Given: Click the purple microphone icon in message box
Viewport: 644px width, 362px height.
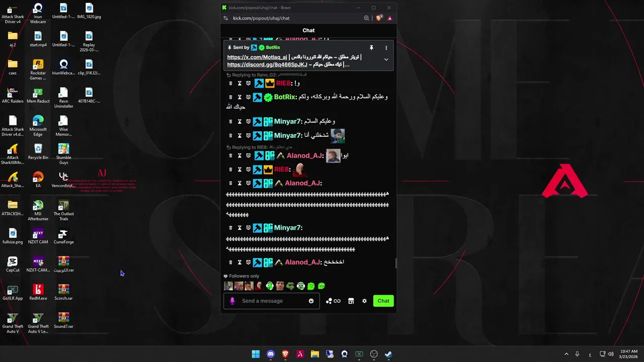Looking at the screenshot, I should (232, 301).
